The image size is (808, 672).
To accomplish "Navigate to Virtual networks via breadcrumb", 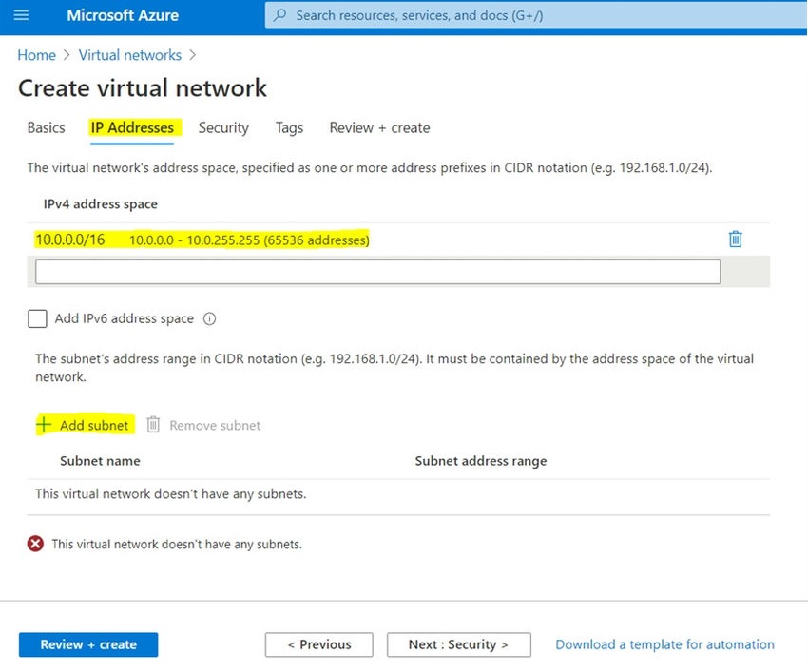I will (x=130, y=54).
